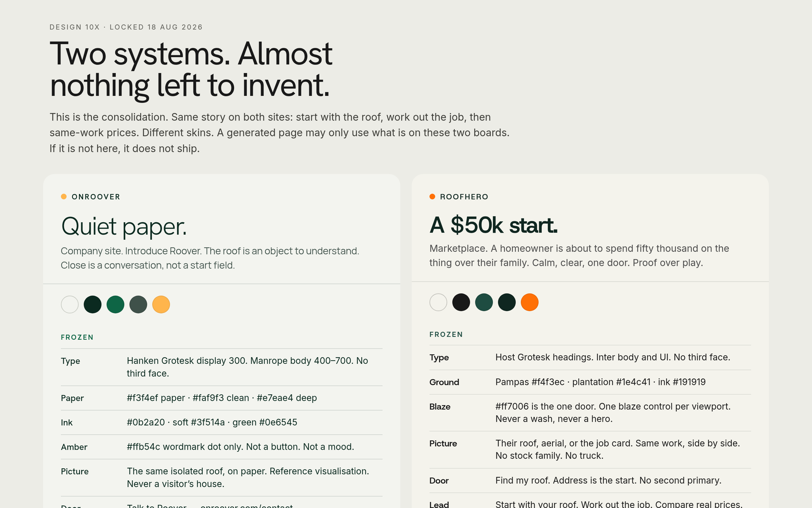Pick the bright green swatch in Onroover

click(x=115, y=304)
